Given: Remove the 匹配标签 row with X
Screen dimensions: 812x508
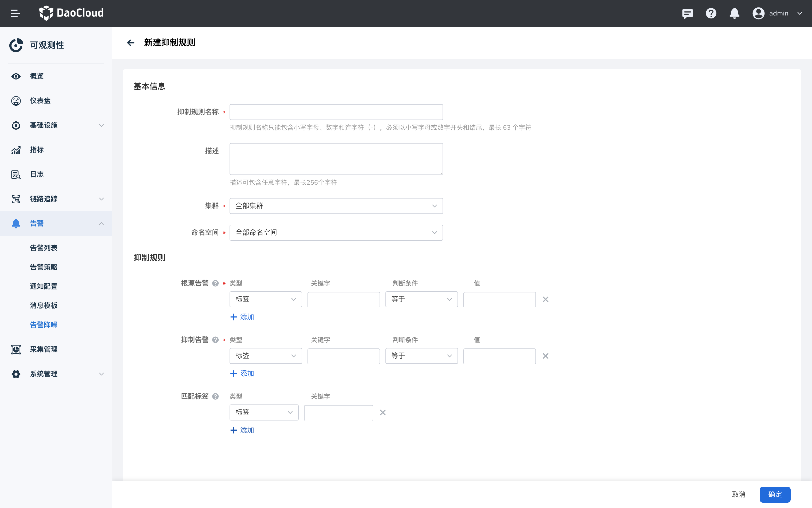Looking at the screenshot, I should 383,412.
